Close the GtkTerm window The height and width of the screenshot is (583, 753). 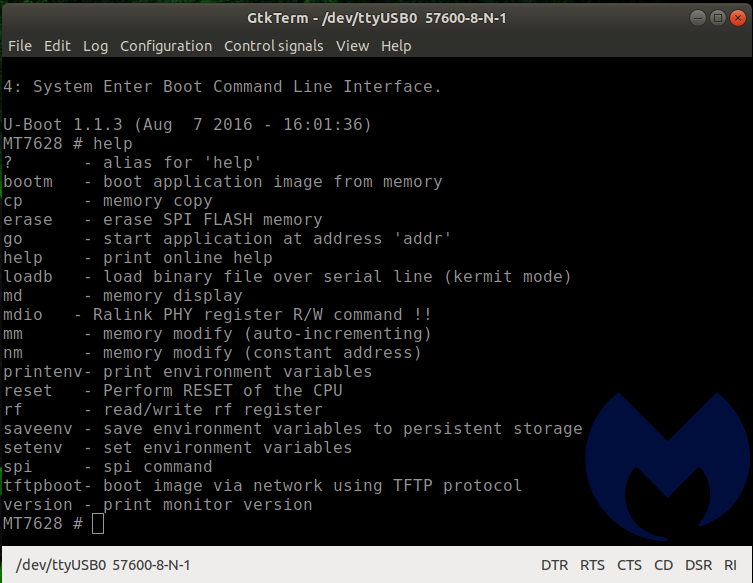pos(737,18)
